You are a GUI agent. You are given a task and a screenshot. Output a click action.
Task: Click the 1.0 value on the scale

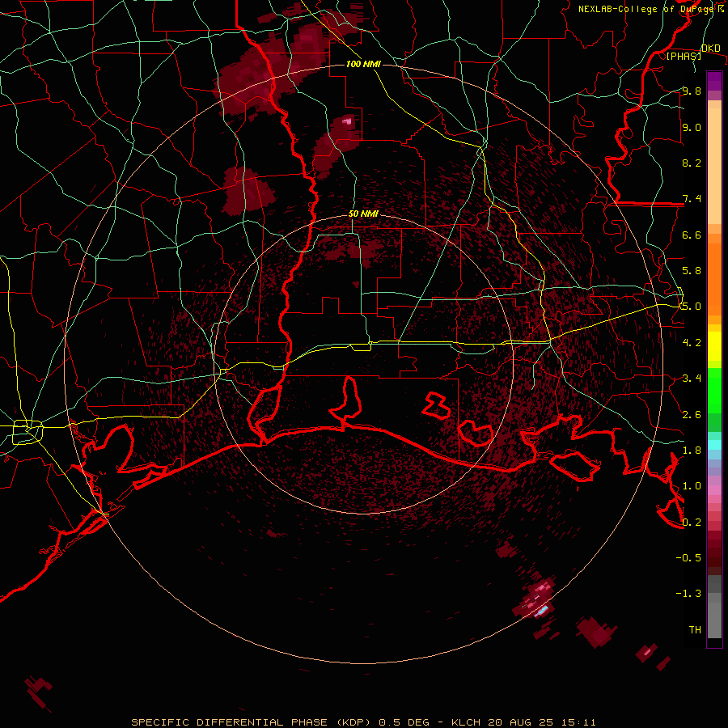coord(692,486)
